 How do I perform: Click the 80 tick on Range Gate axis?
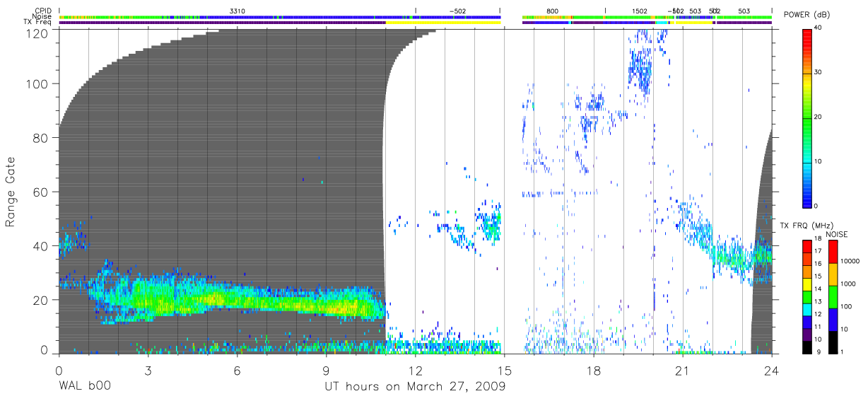coord(41,138)
